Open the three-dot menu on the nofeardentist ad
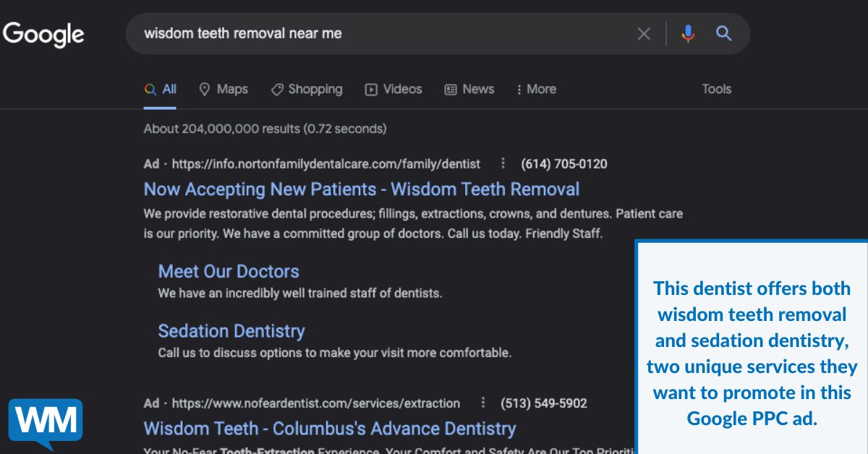The width and height of the screenshot is (868, 454). (x=482, y=403)
